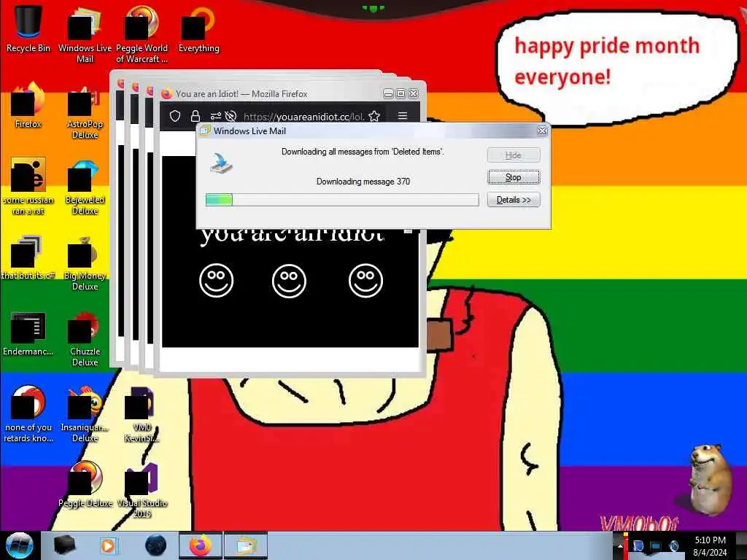Open the media player taskbar icon
Viewport: 747px width, 560px height.
(x=108, y=545)
